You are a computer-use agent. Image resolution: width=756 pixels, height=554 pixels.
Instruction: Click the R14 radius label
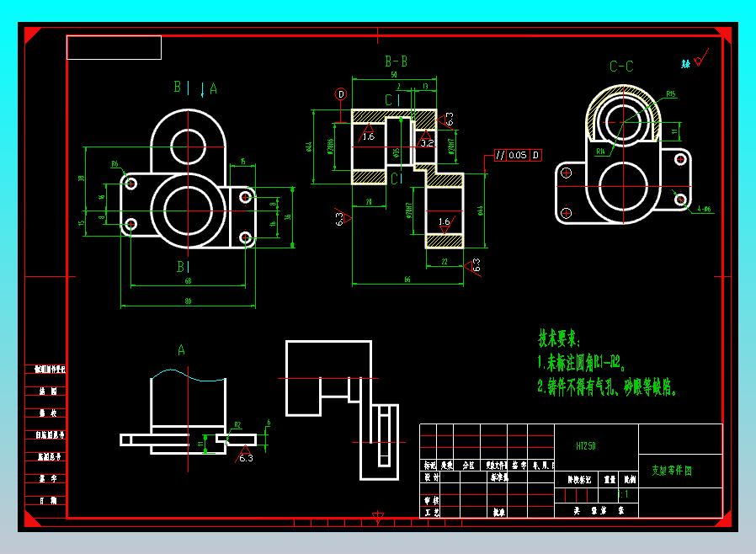click(600, 152)
